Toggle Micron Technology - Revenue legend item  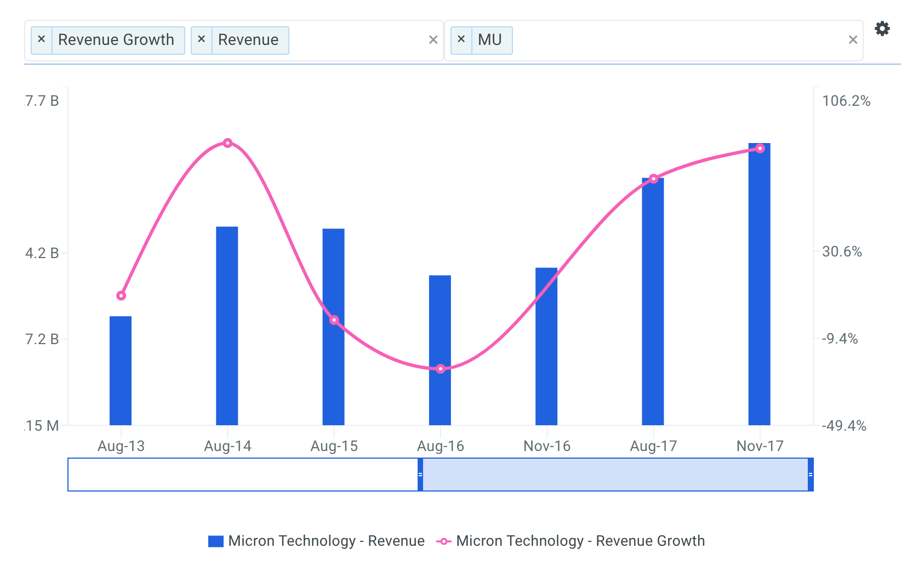coord(316,541)
